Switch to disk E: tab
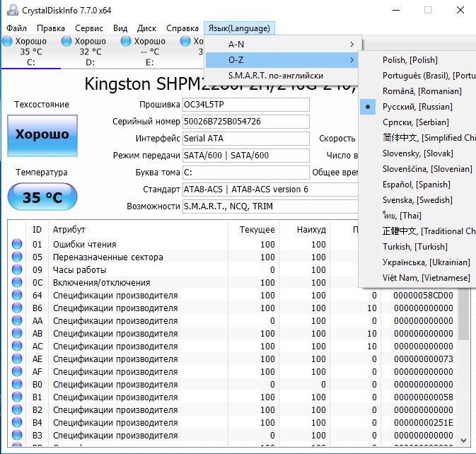 tap(150, 52)
